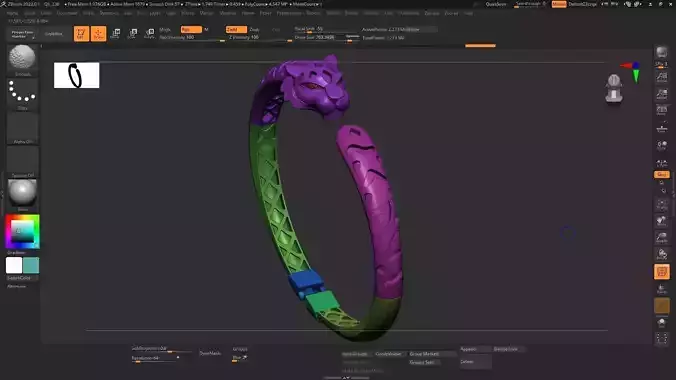Click the Blur wand icon
676x380 pixels.
point(244,358)
